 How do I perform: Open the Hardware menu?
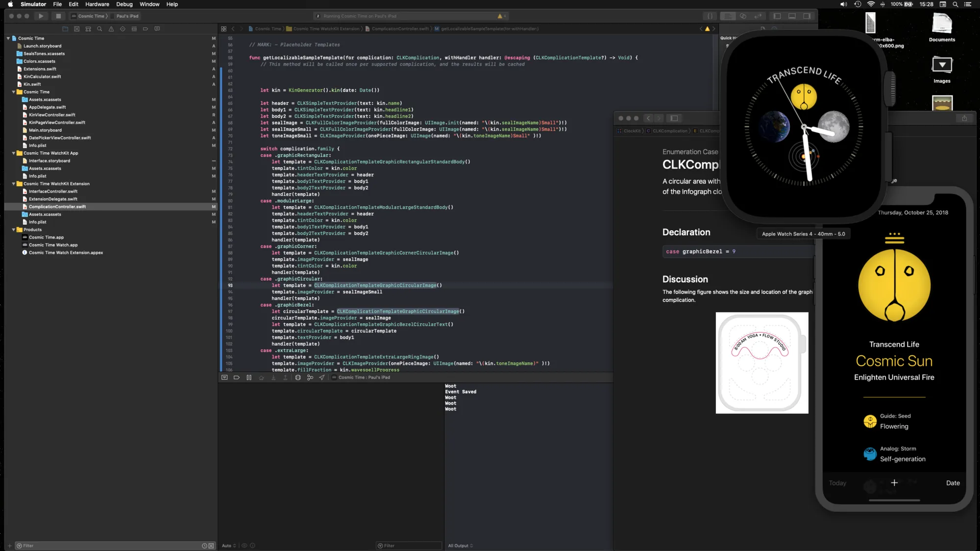97,4
